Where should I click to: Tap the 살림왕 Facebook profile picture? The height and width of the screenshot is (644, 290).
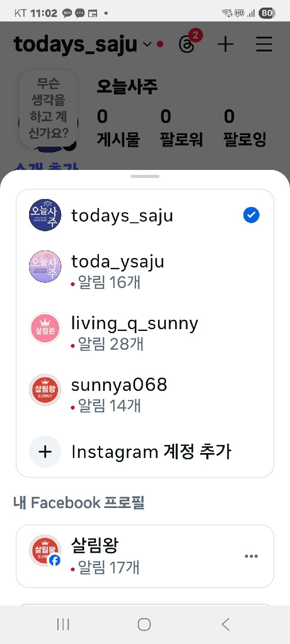[45, 551]
